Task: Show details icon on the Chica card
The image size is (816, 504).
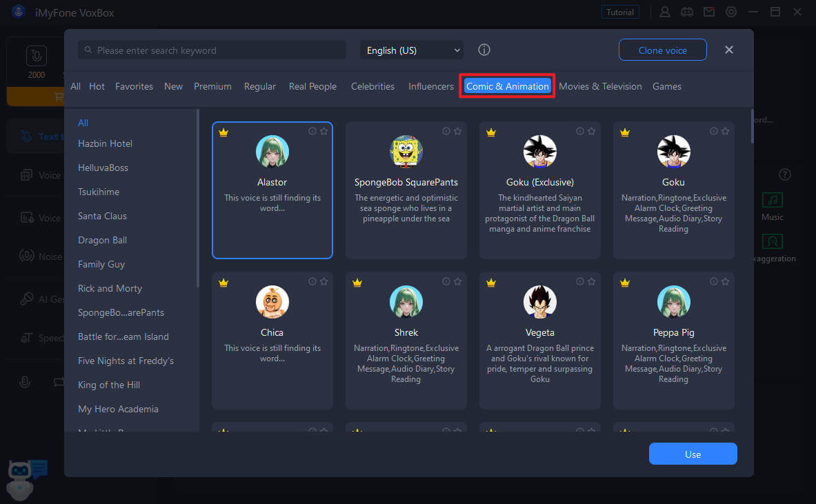Action: click(x=312, y=281)
